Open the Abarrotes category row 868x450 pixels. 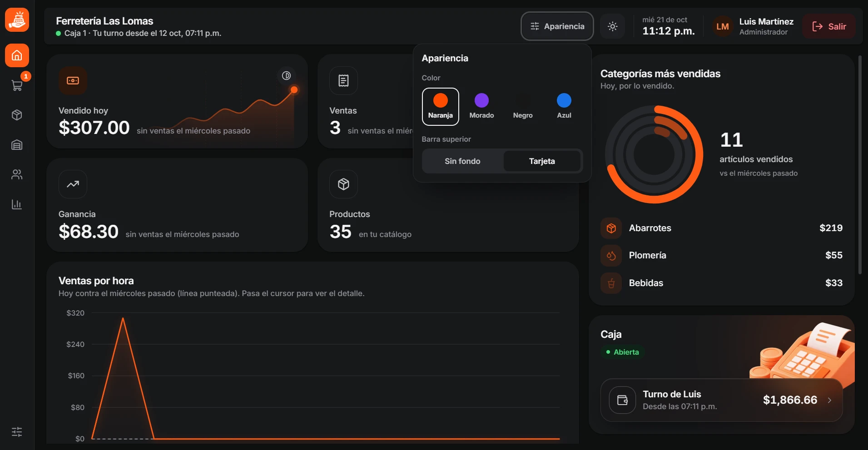click(721, 228)
